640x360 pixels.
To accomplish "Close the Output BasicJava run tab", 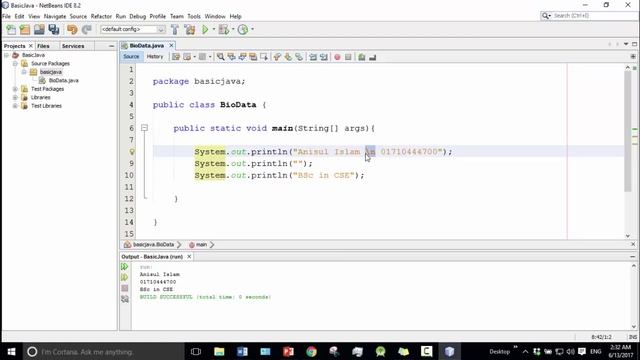I will click(x=189, y=257).
